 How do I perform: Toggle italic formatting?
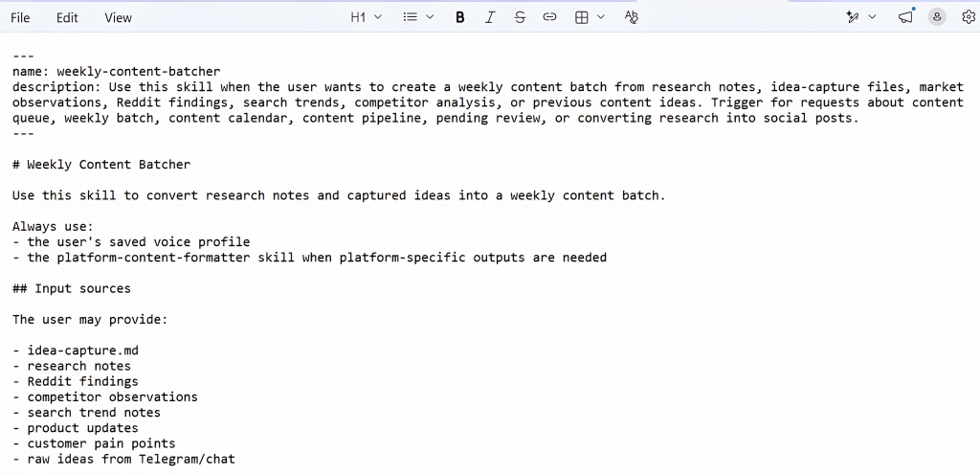tap(490, 17)
